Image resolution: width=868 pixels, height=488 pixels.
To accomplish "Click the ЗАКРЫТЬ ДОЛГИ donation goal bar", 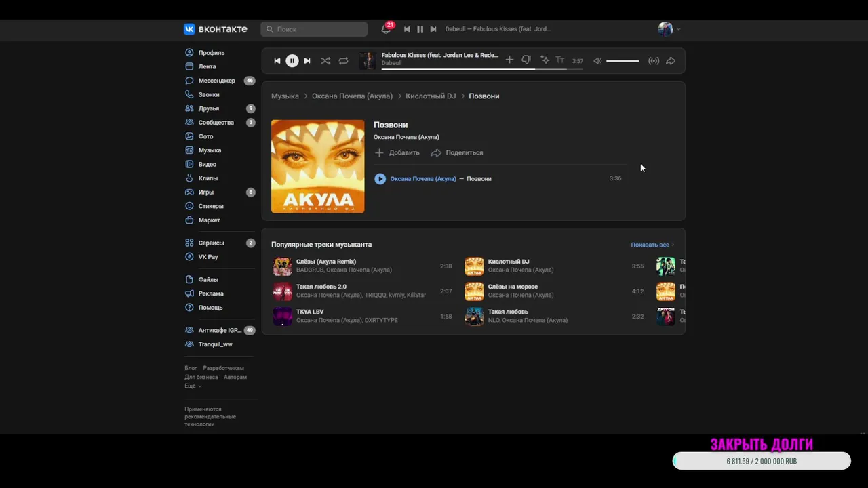I will click(762, 461).
